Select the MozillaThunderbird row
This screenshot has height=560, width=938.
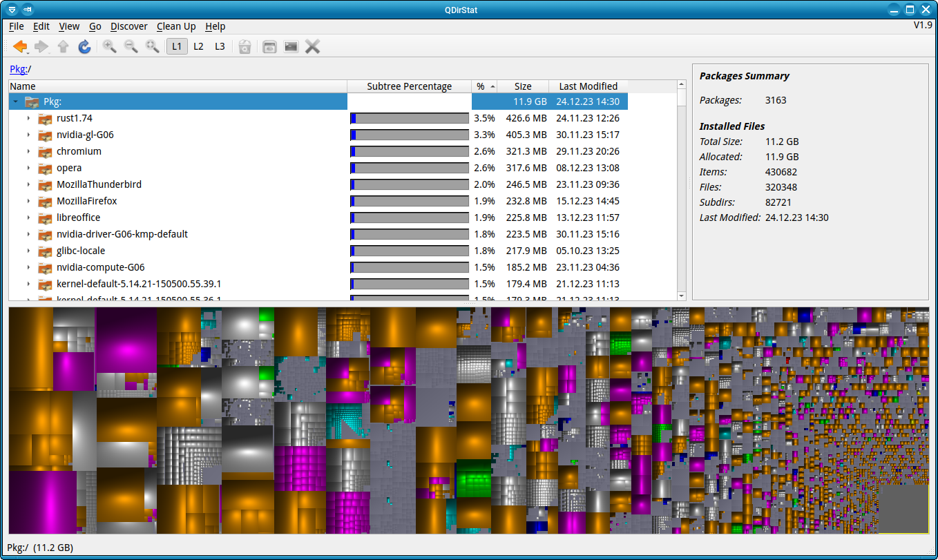[x=318, y=184]
